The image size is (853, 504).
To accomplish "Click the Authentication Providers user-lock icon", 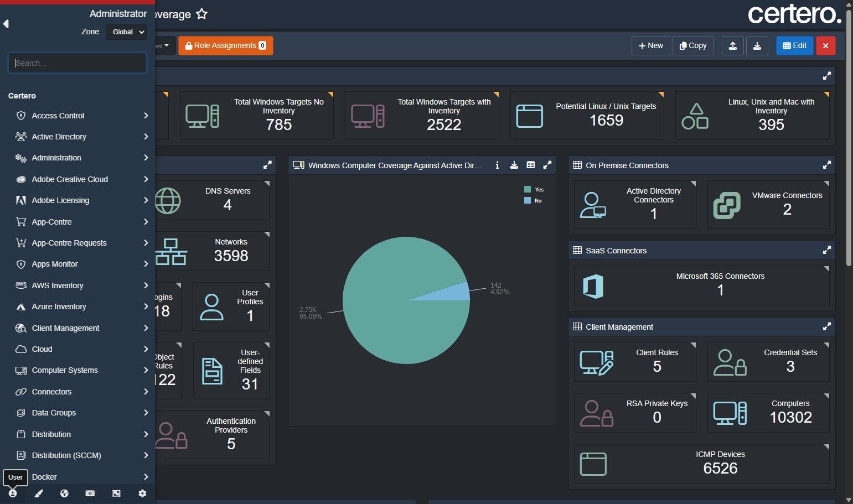I will (171, 435).
